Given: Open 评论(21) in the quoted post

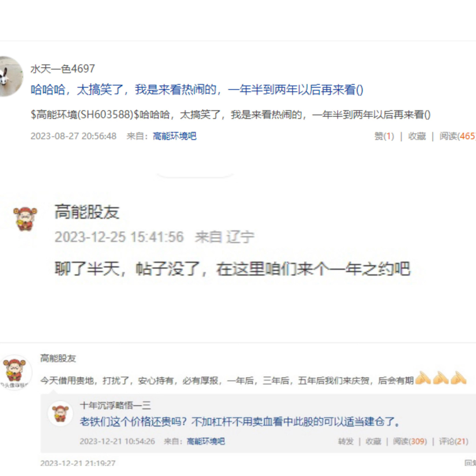Looking at the screenshot, I should [454, 442].
